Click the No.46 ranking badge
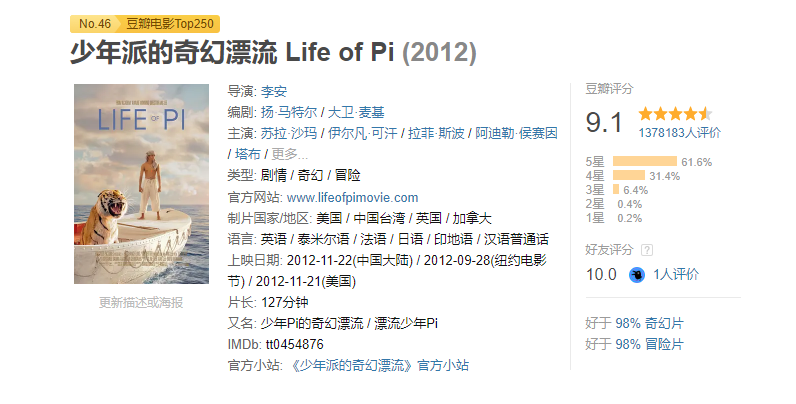 [x=94, y=24]
